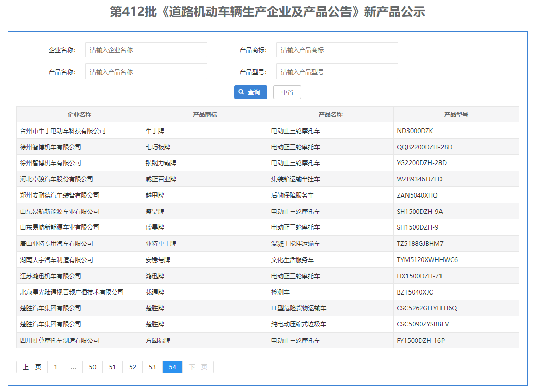The height and width of the screenshot is (392, 535).
Task: Select model cell SH1500DZH-9
Action: (x=456, y=227)
